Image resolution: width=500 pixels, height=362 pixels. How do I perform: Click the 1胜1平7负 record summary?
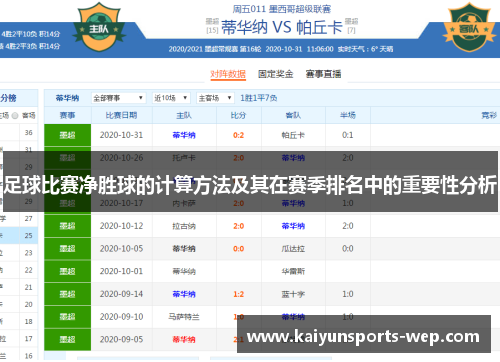pyautogui.click(x=259, y=98)
